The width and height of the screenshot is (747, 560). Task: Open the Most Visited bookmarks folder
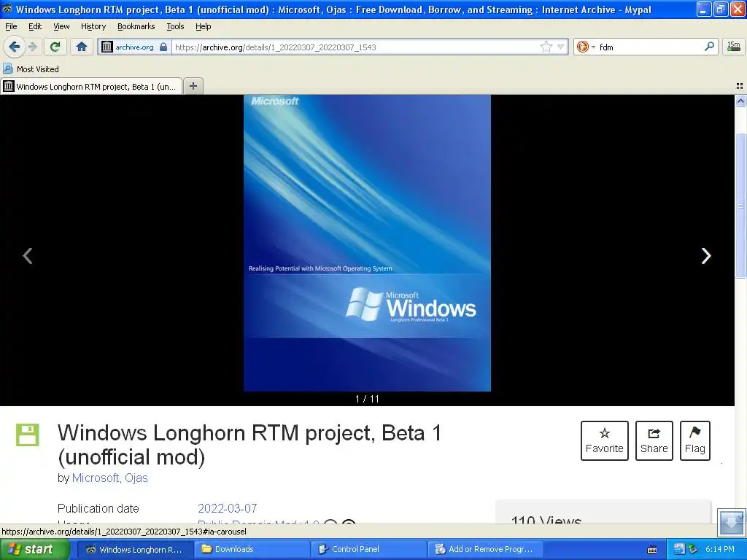tap(31, 69)
